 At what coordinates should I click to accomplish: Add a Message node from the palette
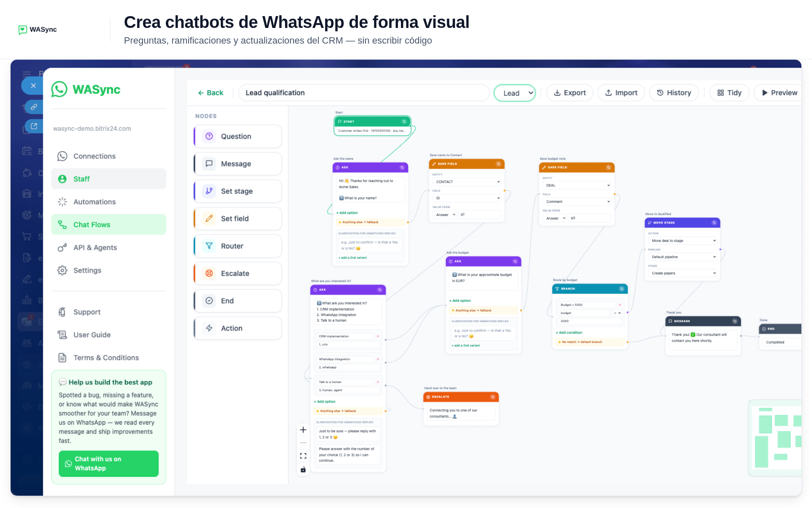tap(238, 164)
